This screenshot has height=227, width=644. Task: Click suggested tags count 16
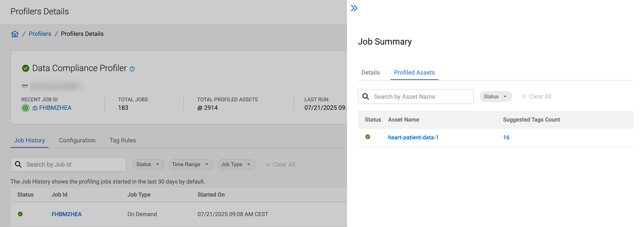click(x=506, y=137)
